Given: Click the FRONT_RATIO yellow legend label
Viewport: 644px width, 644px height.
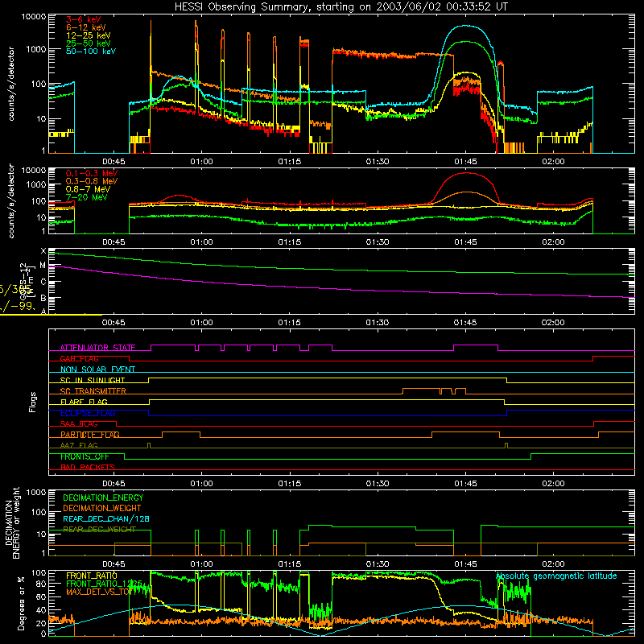Looking at the screenshot, I should (x=92, y=576).
